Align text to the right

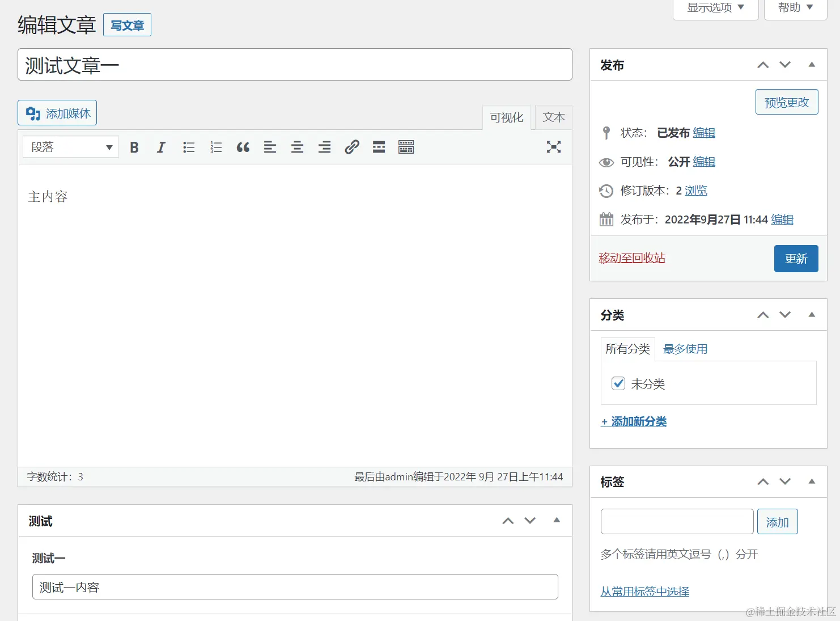(325, 147)
